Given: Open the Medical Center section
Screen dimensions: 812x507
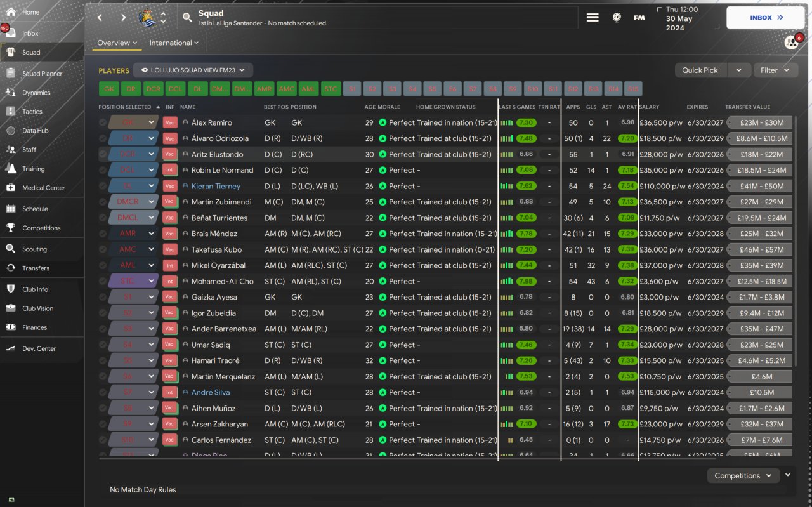Looking at the screenshot, I should [43, 188].
